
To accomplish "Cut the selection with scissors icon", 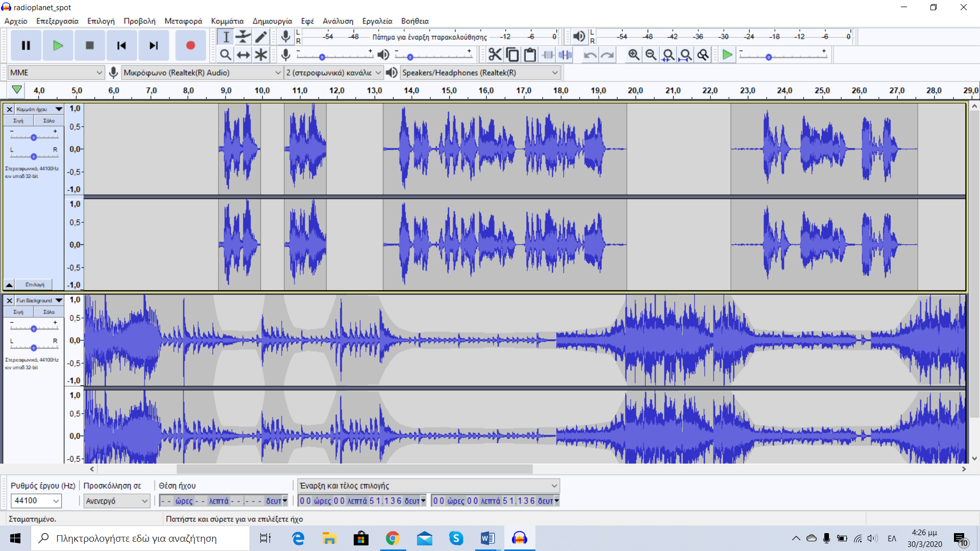I will (x=495, y=55).
